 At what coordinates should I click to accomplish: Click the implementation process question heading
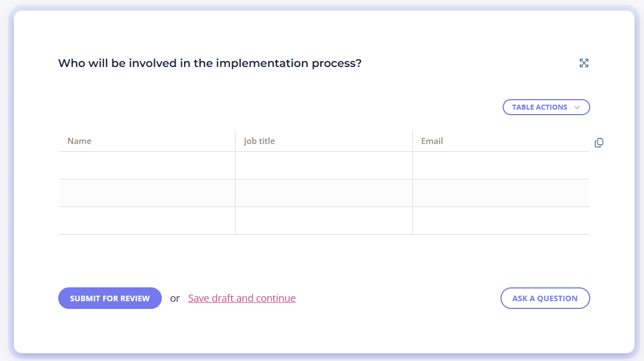pyautogui.click(x=209, y=63)
